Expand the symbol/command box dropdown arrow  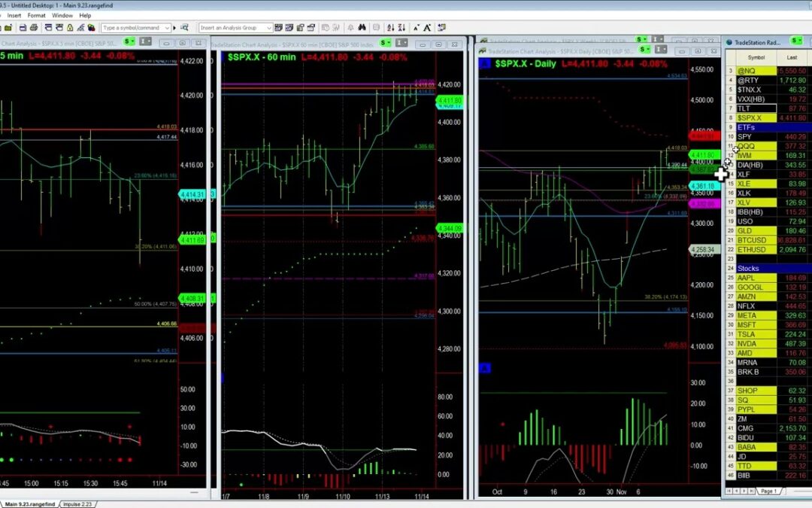coord(167,28)
